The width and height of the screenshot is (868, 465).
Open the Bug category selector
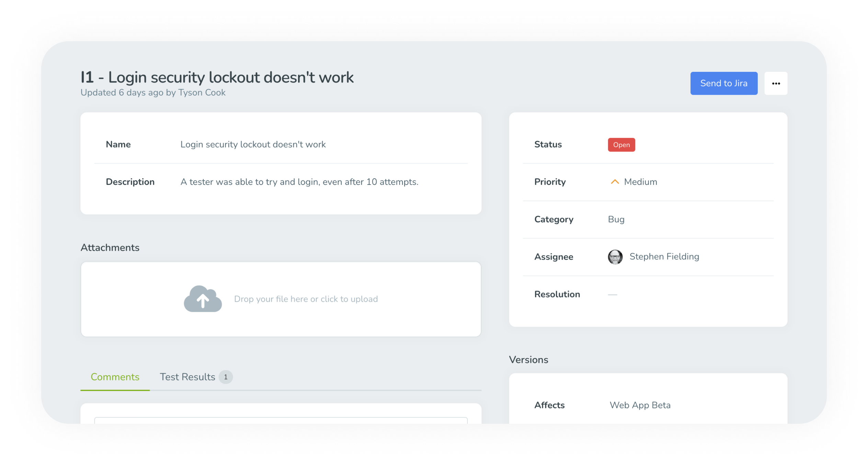click(616, 219)
